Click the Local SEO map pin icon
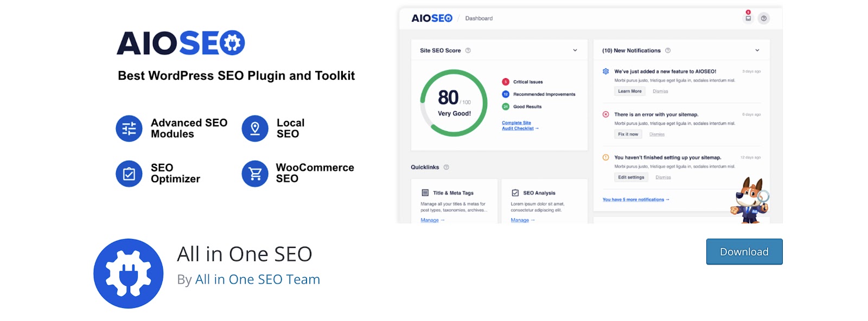This screenshot has height=321, width=868. 255,129
